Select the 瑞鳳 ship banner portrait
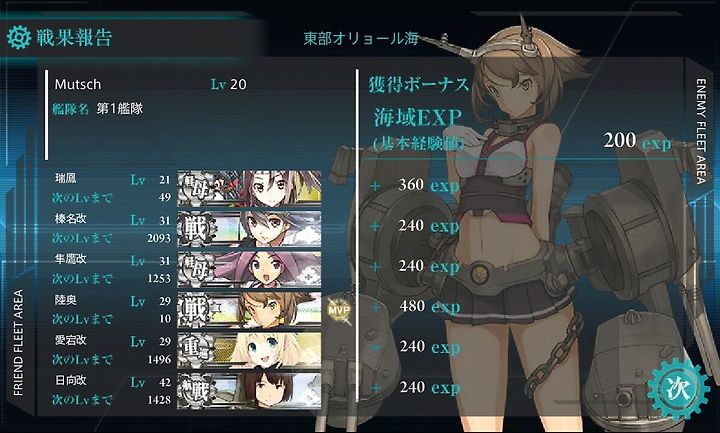This screenshot has width=720, height=433. point(249,188)
